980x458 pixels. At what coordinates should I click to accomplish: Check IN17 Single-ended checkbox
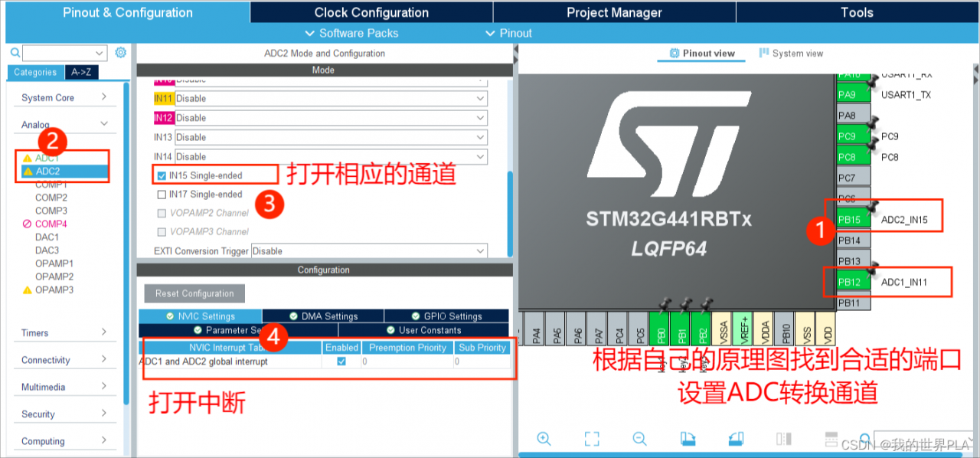162,195
